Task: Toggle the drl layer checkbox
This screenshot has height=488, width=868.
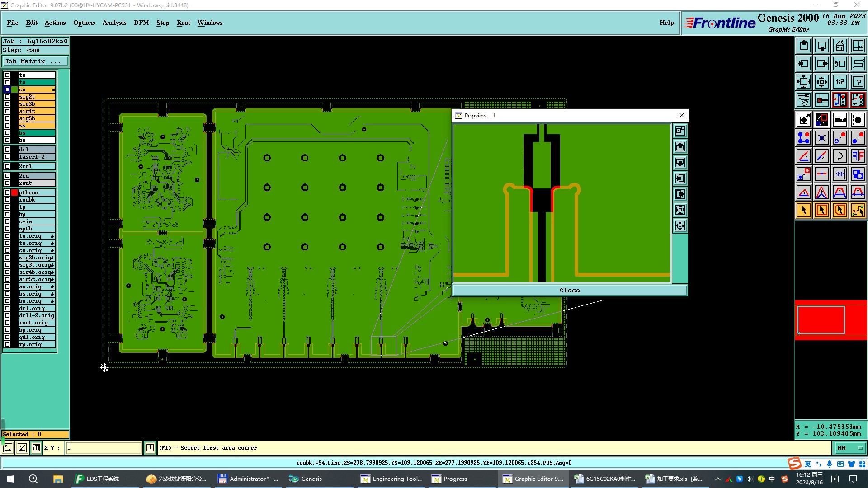Action: click(x=7, y=150)
